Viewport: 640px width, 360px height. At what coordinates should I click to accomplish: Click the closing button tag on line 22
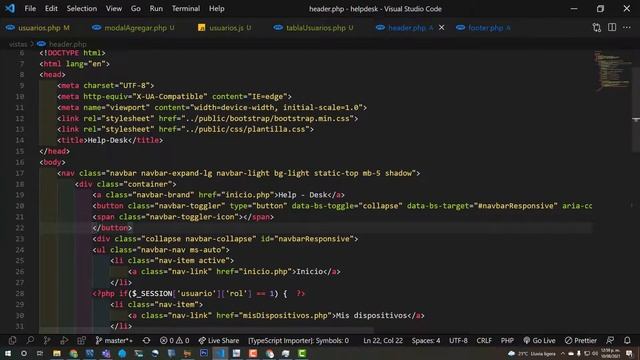[112, 228]
